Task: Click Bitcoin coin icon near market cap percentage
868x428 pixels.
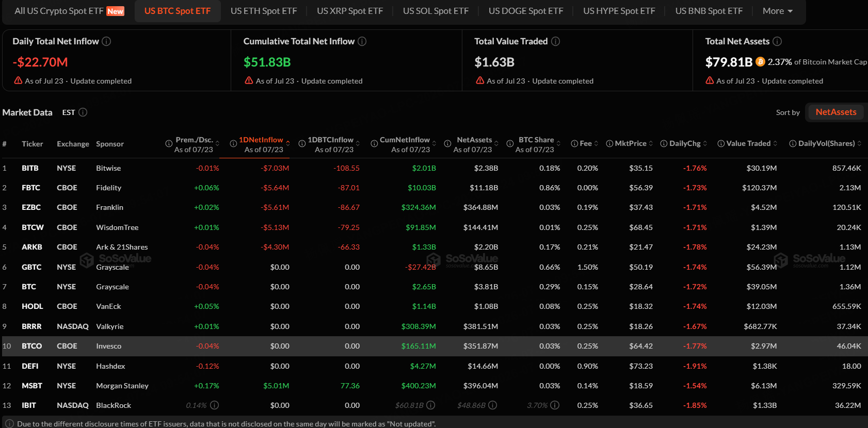Action: click(x=760, y=62)
